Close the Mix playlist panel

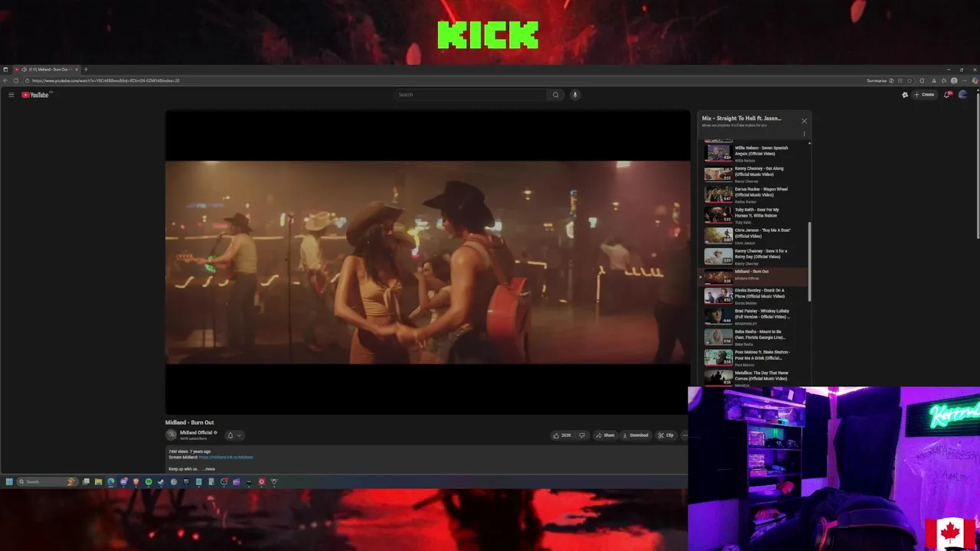[804, 121]
